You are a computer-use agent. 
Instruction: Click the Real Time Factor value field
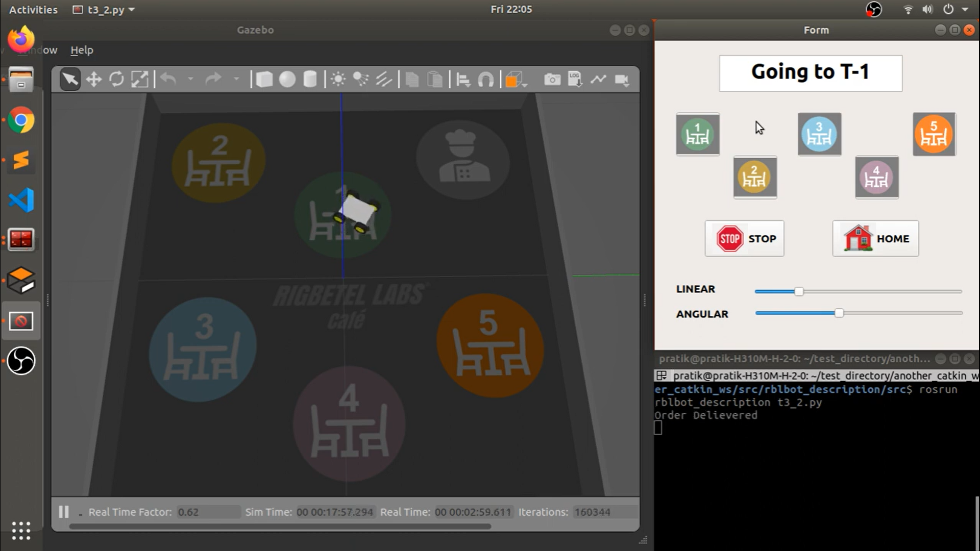click(208, 512)
